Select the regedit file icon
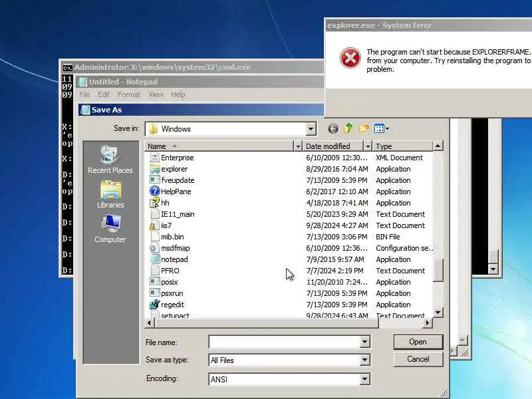532x399 pixels. (x=155, y=305)
